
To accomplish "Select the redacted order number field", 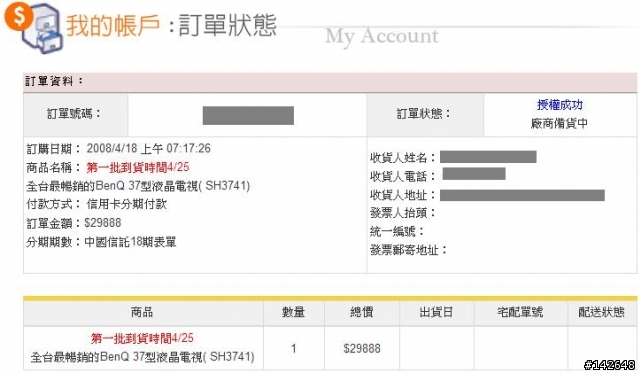I will [x=248, y=115].
